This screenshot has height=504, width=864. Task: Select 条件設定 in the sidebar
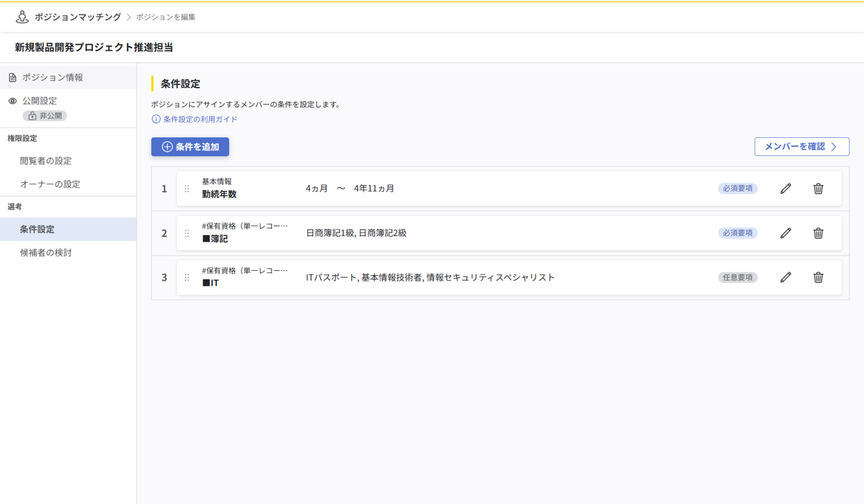[x=68, y=229]
